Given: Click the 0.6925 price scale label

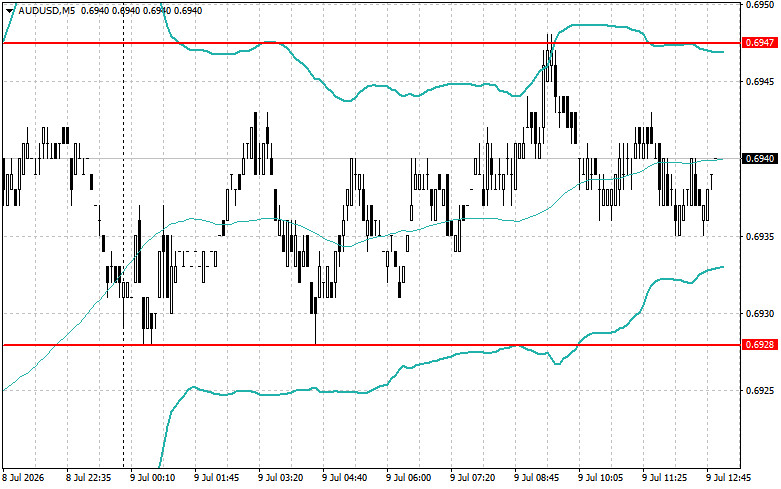Looking at the screenshot, I should tap(760, 390).
